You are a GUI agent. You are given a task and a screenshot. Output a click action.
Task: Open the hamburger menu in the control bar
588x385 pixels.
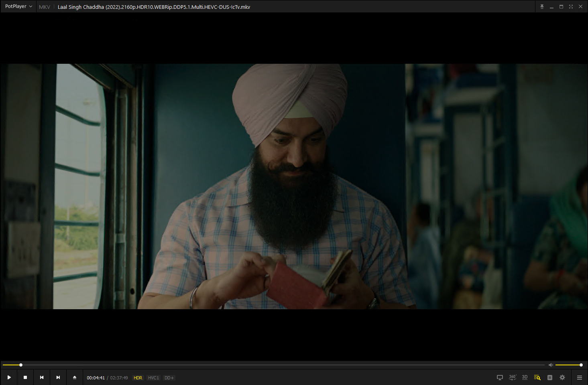tap(580, 377)
